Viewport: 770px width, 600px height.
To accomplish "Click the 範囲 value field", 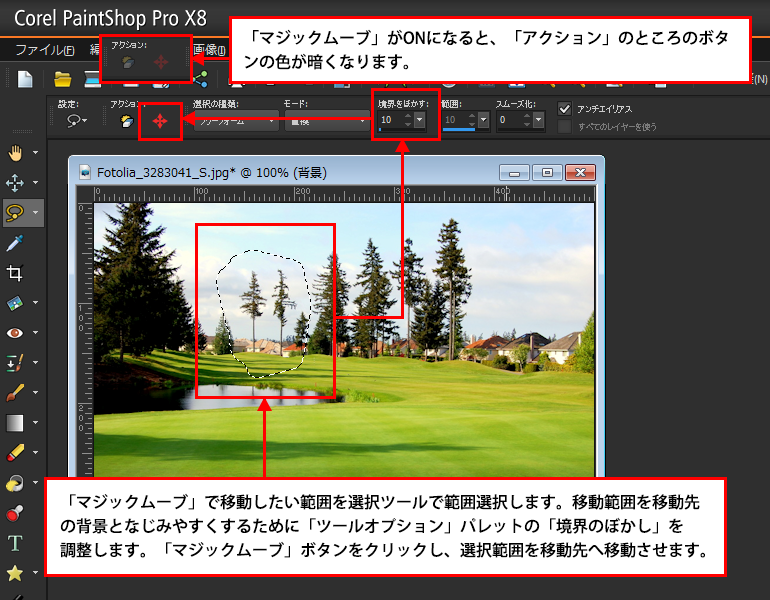I will [x=455, y=120].
